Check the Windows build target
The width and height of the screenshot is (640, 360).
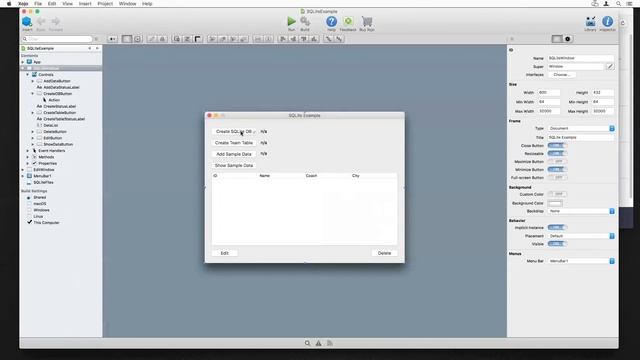(29, 210)
